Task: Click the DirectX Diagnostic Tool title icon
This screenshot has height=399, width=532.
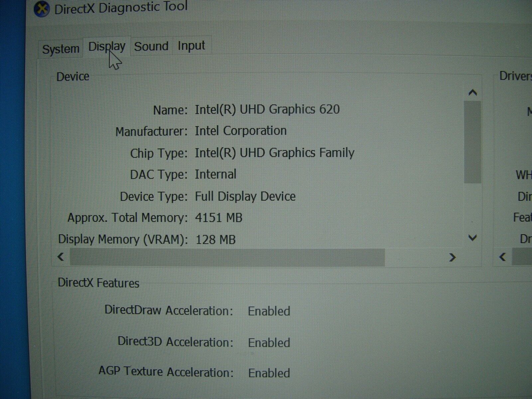Action: pyautogui.click(x=42, y=9)
